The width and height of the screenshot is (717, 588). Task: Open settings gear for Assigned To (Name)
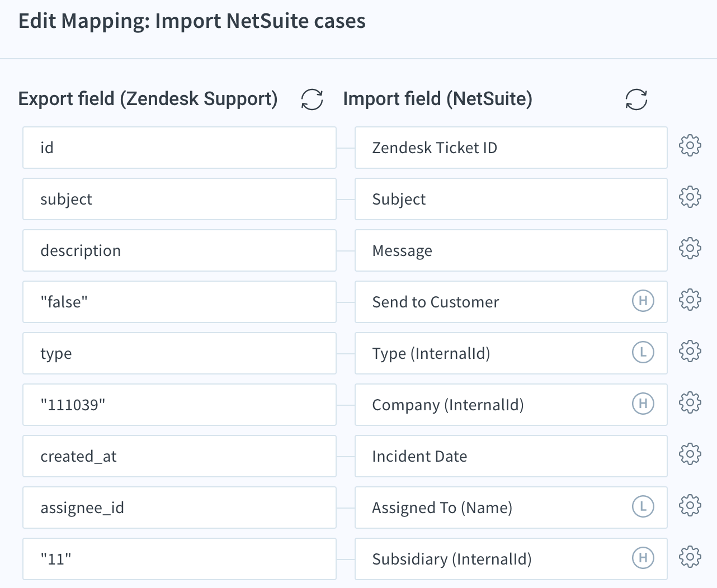690,505
